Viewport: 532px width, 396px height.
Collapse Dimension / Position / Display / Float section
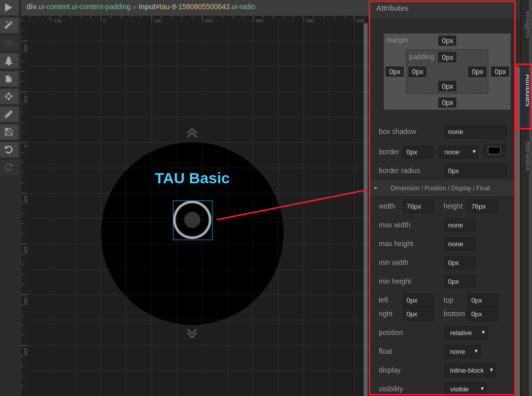(x=375, y=188)
